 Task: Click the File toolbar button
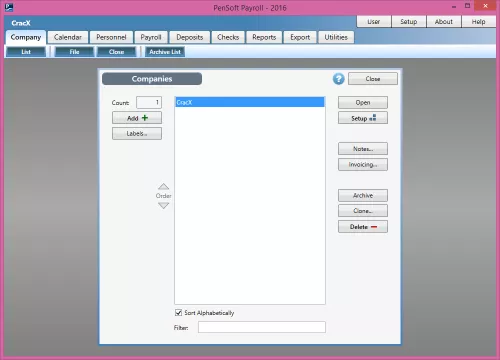(74, 52)
